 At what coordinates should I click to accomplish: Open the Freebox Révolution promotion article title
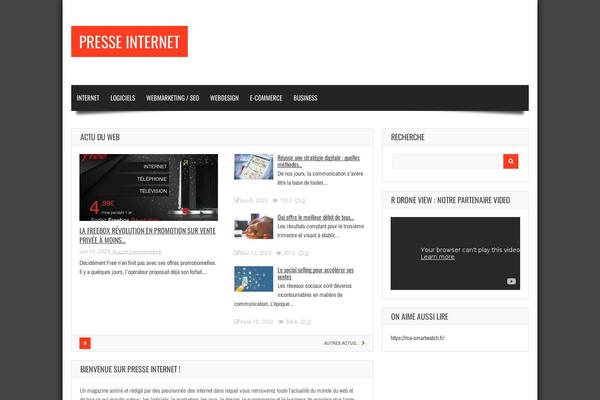tap(148, 235)
